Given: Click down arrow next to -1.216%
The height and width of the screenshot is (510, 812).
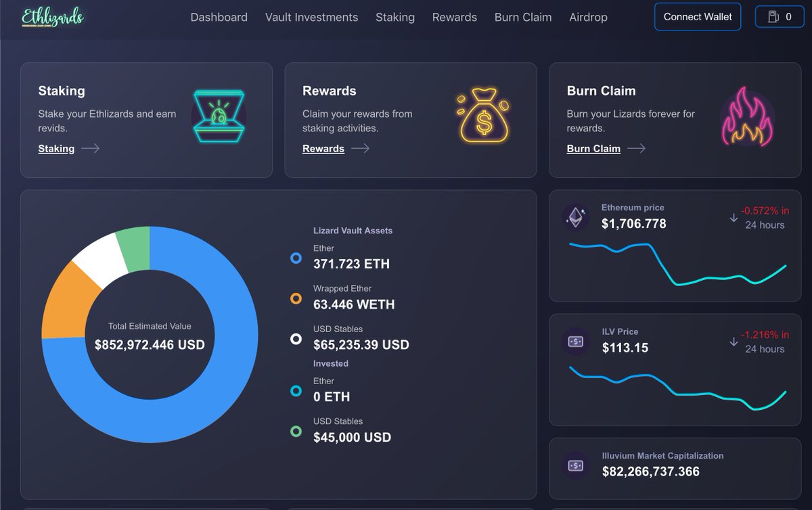Looking at the screenshot, I should pyautogui.click(x=734, y=342).
